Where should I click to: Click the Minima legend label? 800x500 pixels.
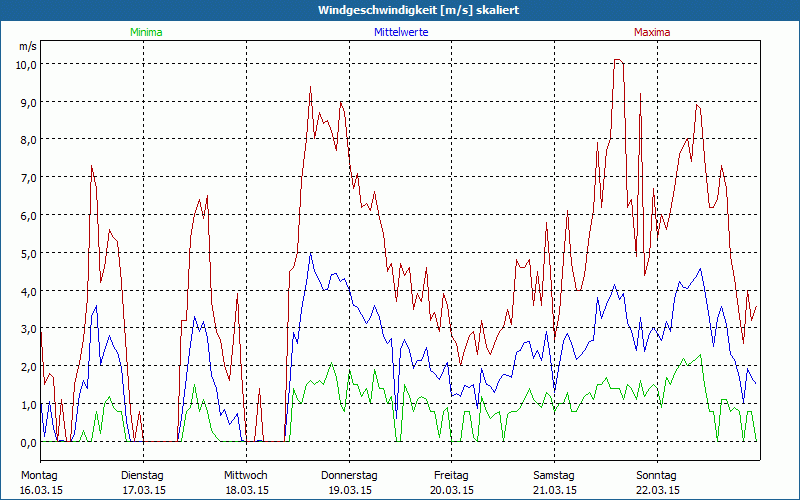pos(145,32)
